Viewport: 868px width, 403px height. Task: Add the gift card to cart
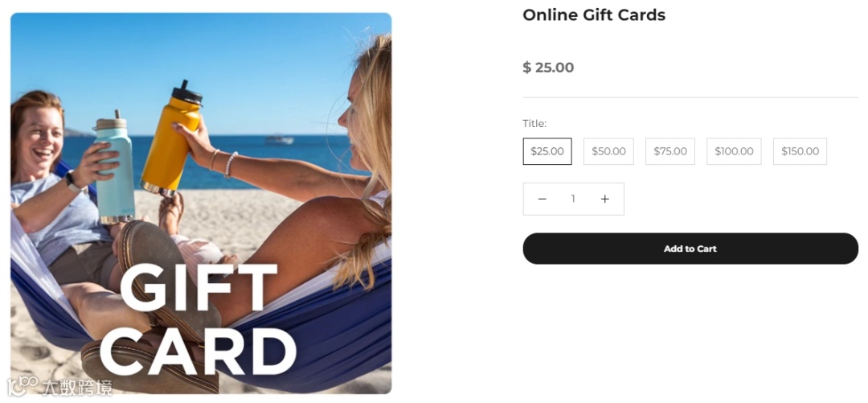coord(690,249)
